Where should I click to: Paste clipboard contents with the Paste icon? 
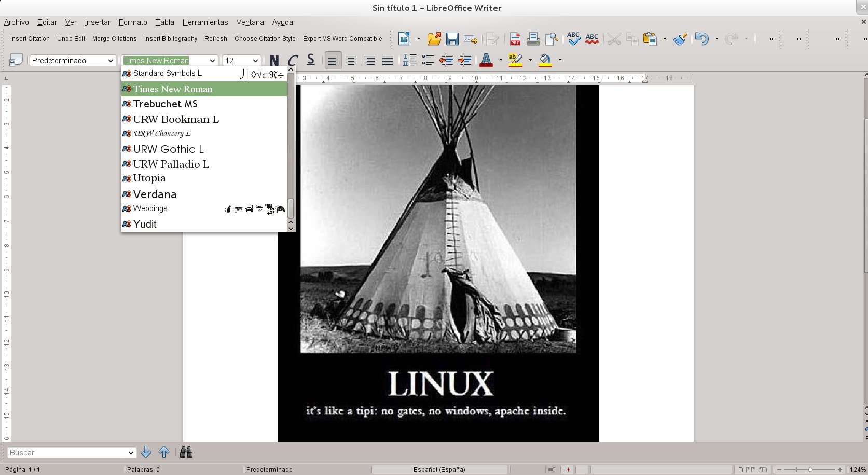pos(650,39)
